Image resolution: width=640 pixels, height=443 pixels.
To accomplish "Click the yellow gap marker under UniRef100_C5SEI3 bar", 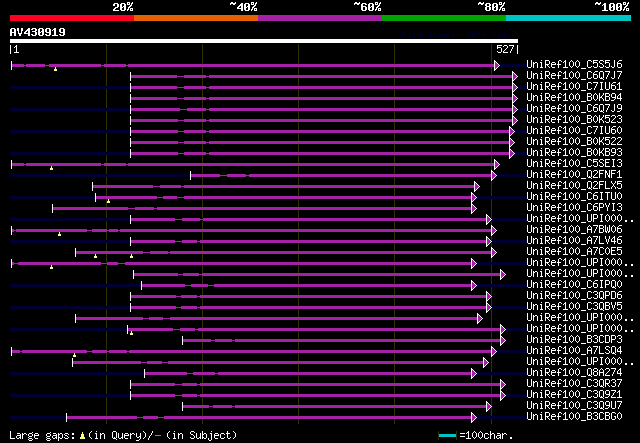I will [x=51, y=168].
